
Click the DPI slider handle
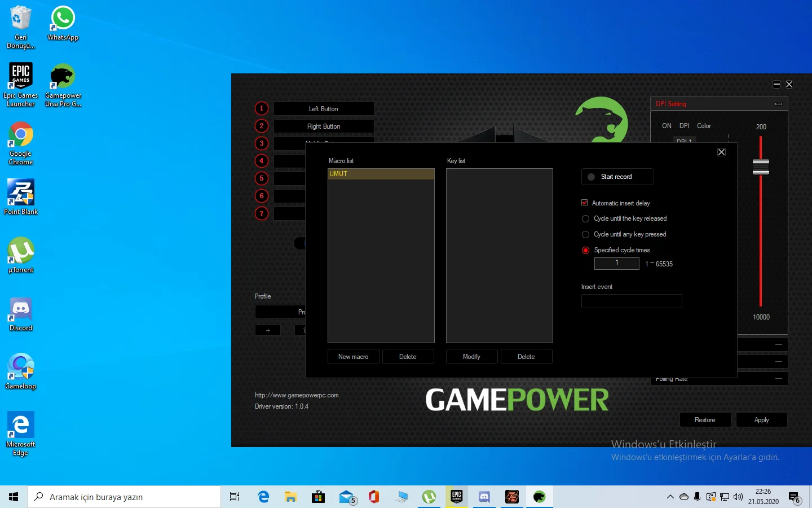pos(761,167)
